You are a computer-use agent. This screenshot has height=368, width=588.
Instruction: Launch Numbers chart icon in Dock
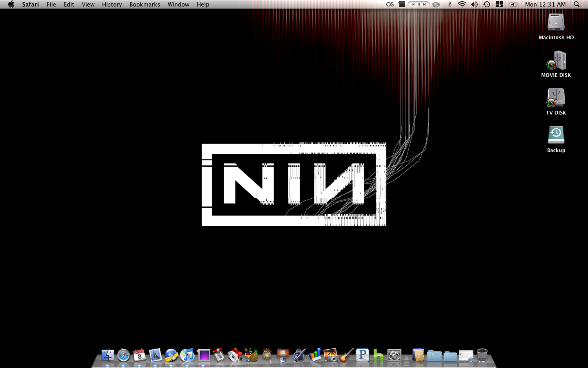[x=315, y=355]
